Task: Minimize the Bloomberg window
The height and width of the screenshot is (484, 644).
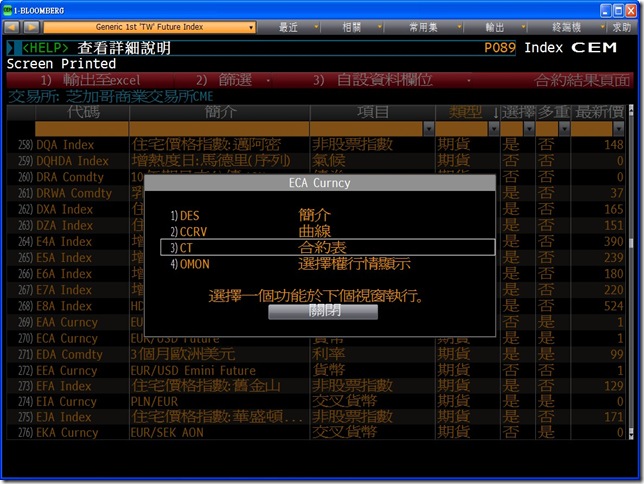Action: click(x=606, y=11)
